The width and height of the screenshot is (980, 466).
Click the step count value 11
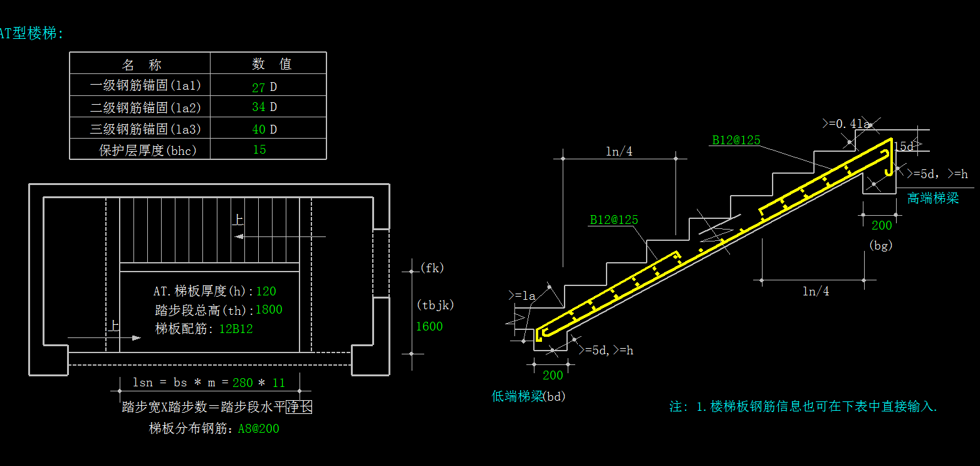[278, 383]
